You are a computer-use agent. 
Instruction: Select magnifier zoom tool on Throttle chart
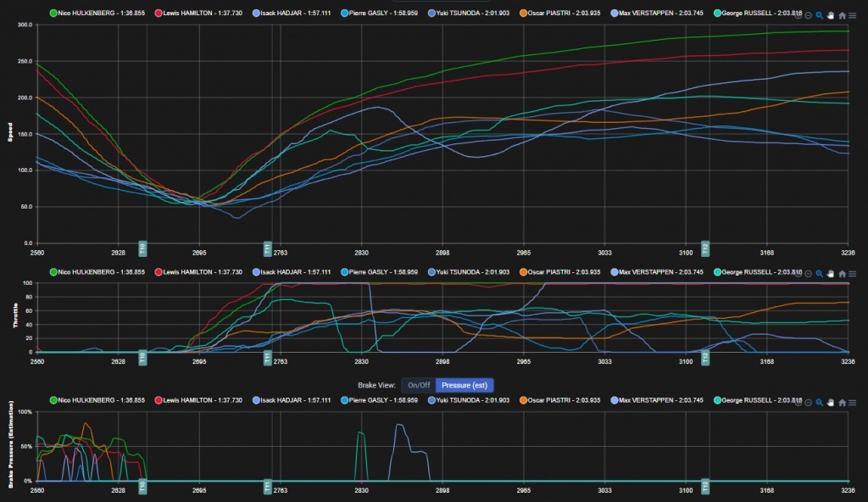[x=819, y=273]
